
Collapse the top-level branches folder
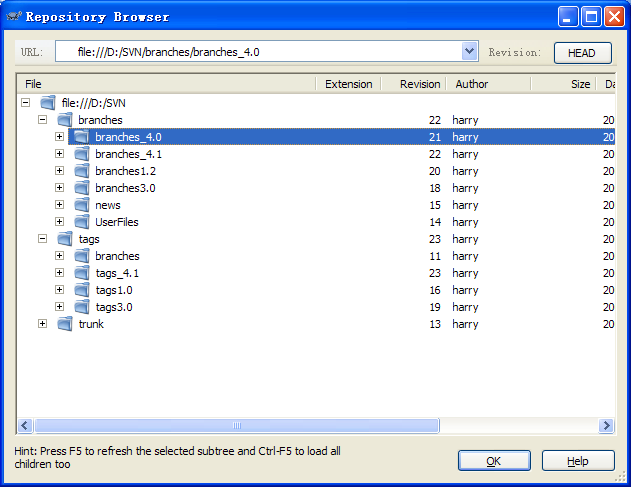point(42,120)
